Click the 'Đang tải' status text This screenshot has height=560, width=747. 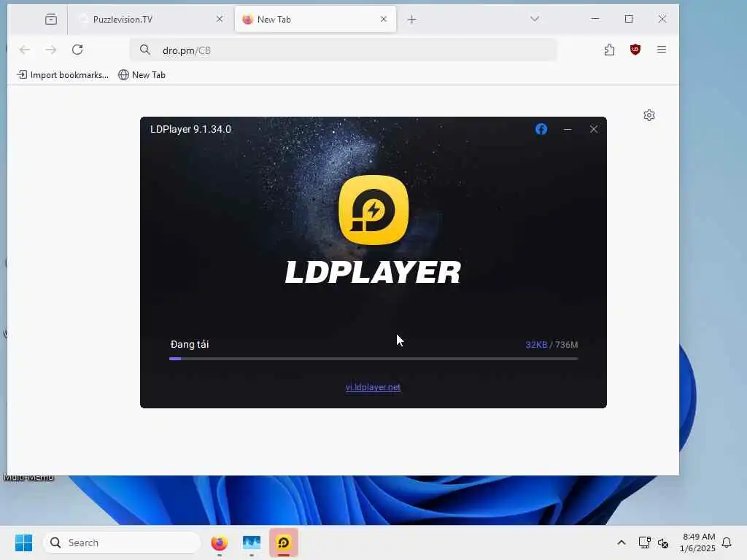pyautogui.click(x=190, y=344)
